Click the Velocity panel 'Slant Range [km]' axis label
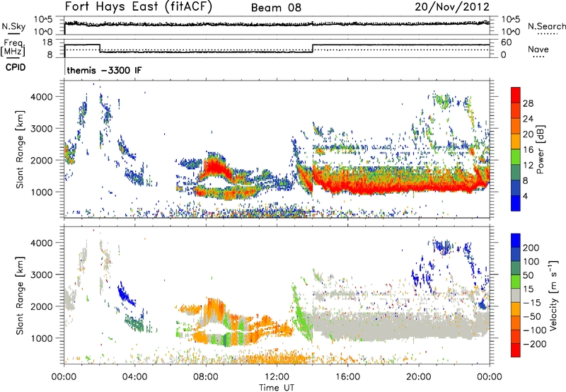The height and width of the screenshot is (392, 566). coord(20,296)
